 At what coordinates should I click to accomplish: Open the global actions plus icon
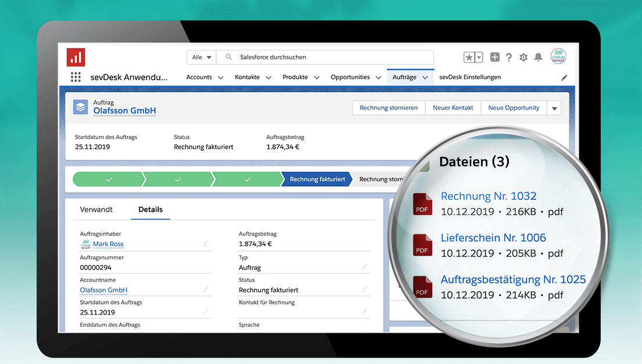(x=494, y=57)
